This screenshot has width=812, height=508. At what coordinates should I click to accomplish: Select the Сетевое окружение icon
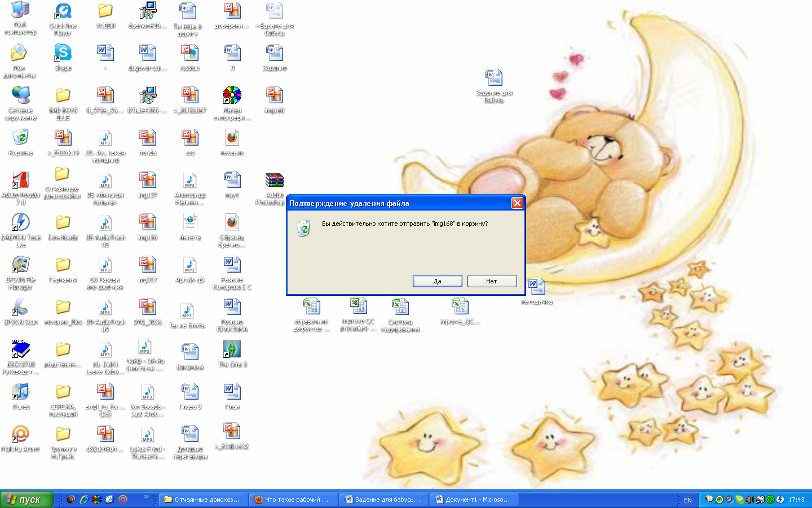21,103
